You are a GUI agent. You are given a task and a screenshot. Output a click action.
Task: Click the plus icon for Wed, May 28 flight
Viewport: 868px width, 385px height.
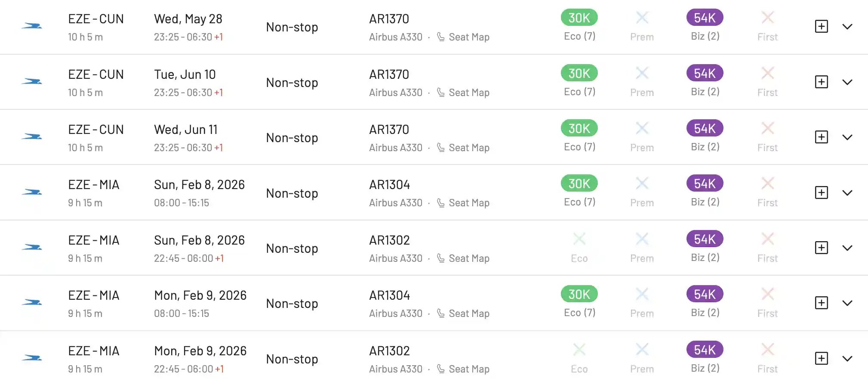(822, 27)
